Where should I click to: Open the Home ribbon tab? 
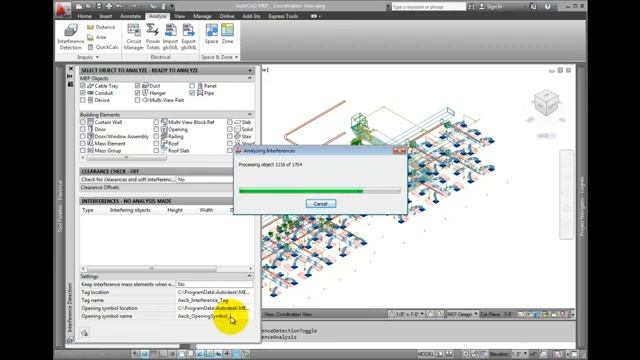pyautogui.click(x=84, y=16)
